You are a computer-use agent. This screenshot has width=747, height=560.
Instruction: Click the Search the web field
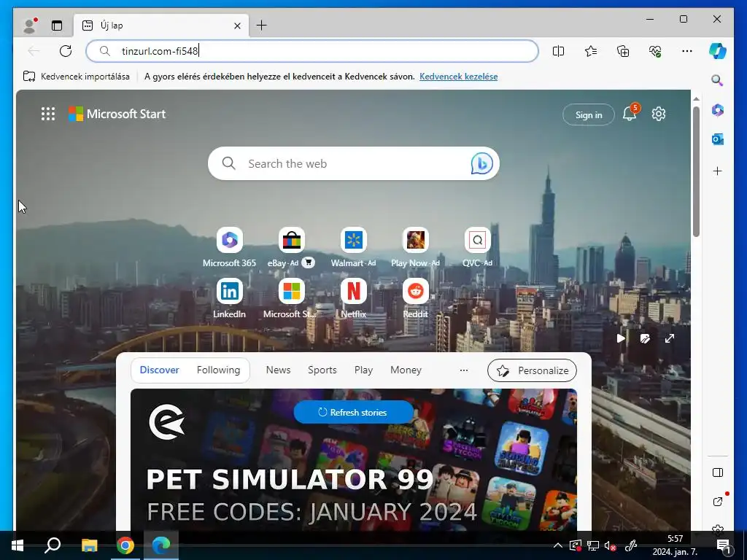point(354,163)
